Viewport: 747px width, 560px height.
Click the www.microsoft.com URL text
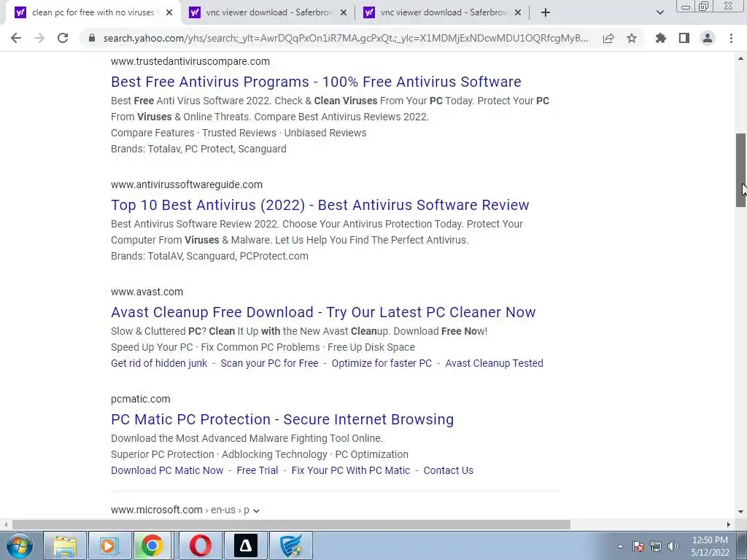tap(157, 510)
